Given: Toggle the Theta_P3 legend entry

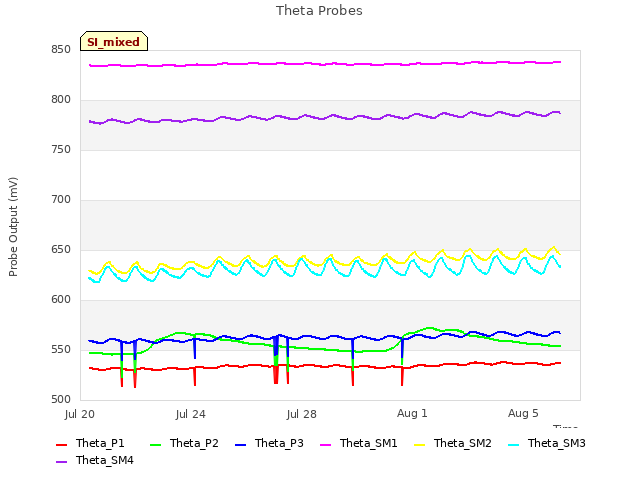Looking at the screenshot, I should click(x=269, y=443).
